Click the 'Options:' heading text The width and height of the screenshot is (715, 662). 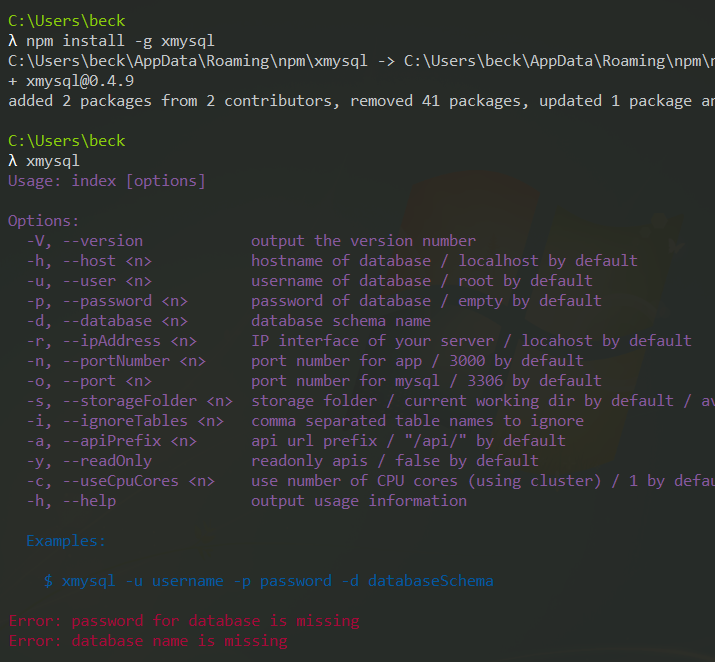[x=43, y=221]
